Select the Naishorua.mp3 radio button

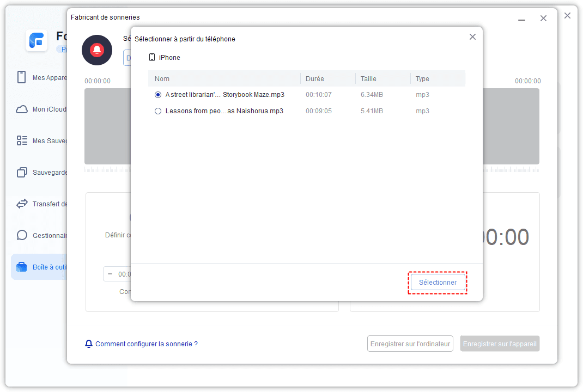click(x=158, y=111)
